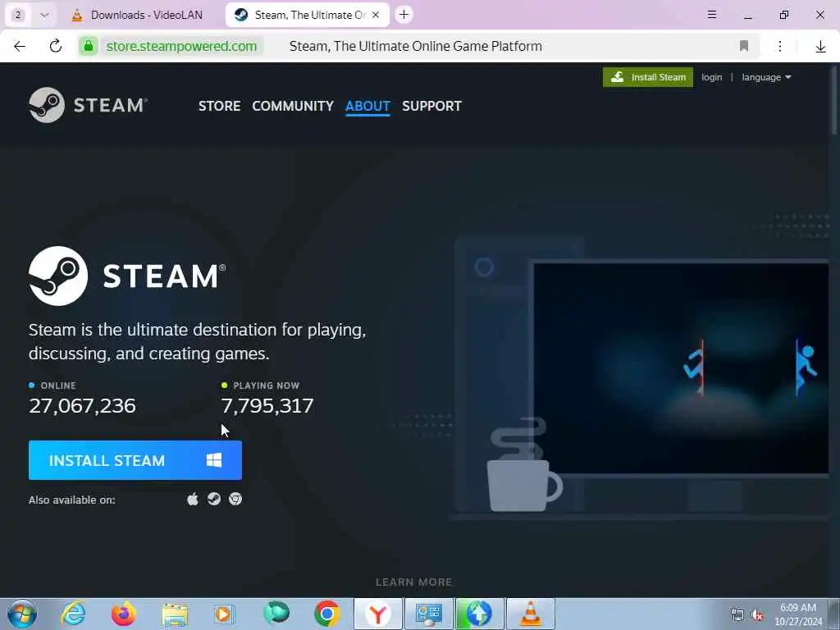Open the SUPPORT page
The image size is (840, 630).
click(431, 106)
